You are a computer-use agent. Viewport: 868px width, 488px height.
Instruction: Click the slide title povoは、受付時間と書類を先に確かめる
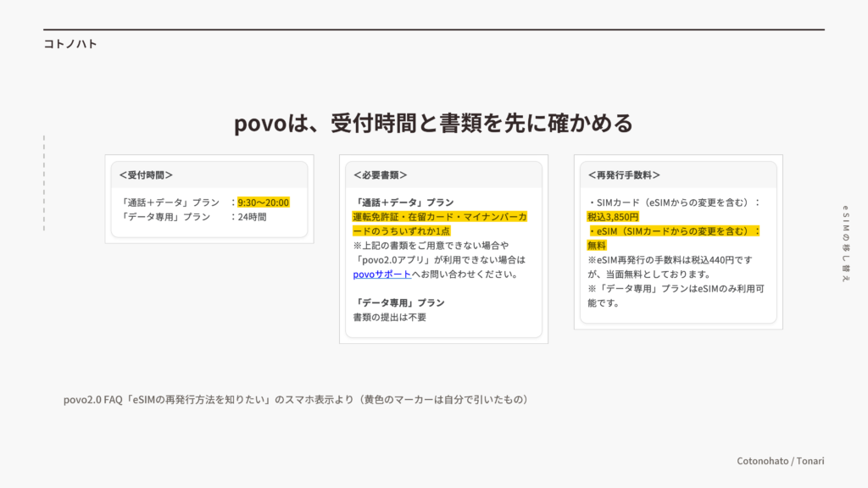click(433, 123)
